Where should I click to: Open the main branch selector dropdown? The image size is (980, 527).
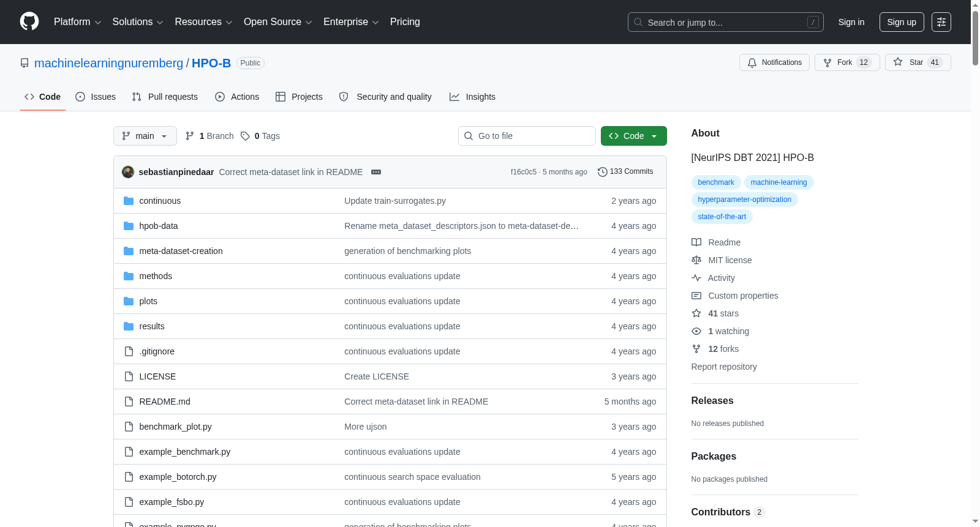coord(145,136)
